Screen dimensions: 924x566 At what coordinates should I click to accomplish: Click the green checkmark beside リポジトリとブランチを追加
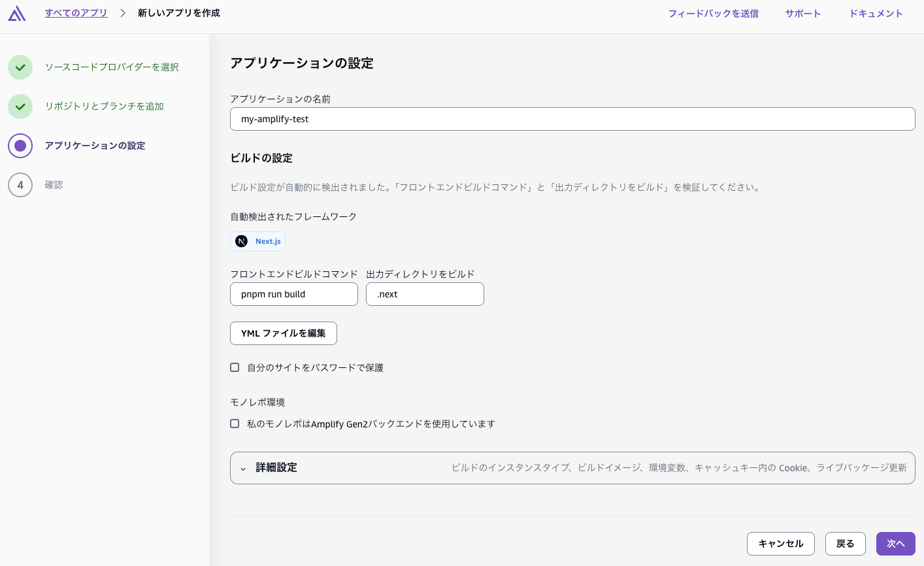20,107
